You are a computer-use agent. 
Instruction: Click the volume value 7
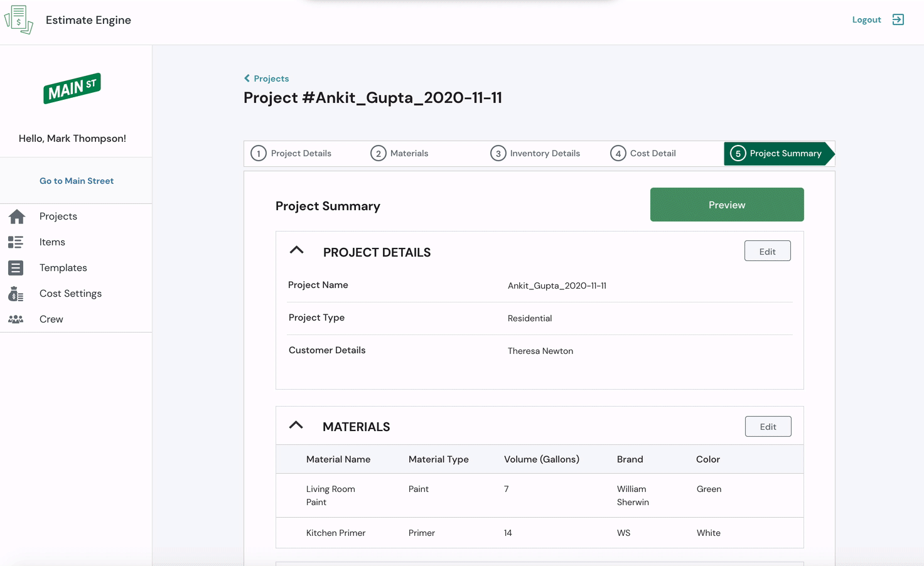(x=506, y=489)
